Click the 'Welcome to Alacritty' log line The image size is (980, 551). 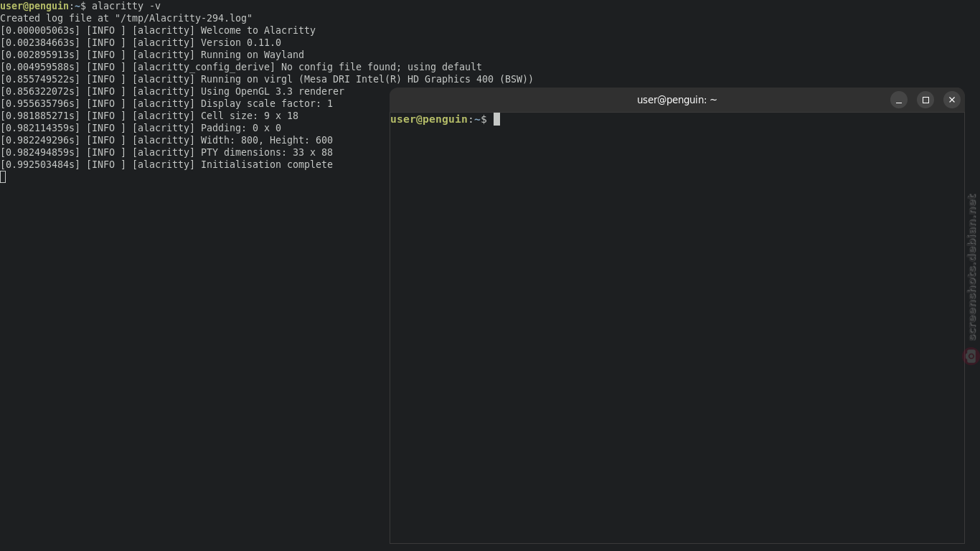pos(158,30)
